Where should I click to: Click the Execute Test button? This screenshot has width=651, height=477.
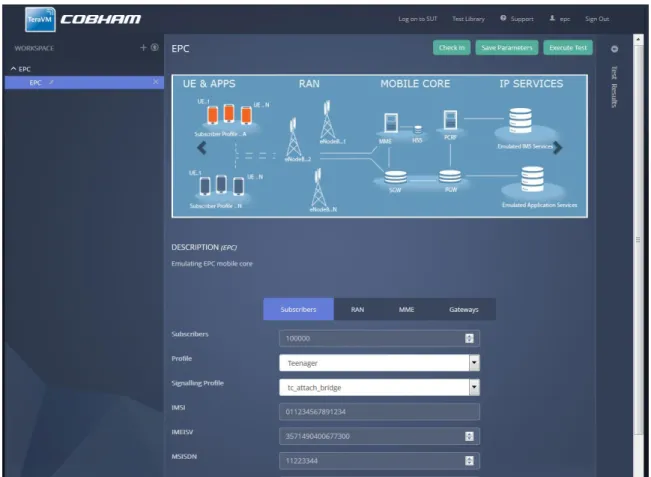click(x=568, y=48)
